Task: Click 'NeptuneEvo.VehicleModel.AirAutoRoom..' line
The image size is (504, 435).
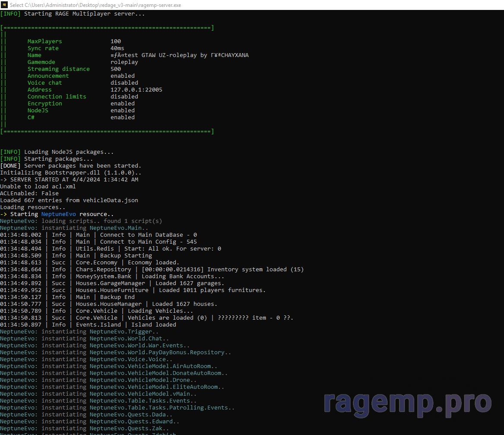Action: (109, 366)
